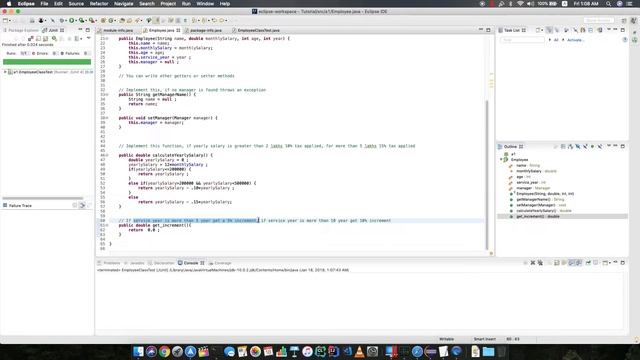
Task: Open the Source menu
Action: [76, 4]
